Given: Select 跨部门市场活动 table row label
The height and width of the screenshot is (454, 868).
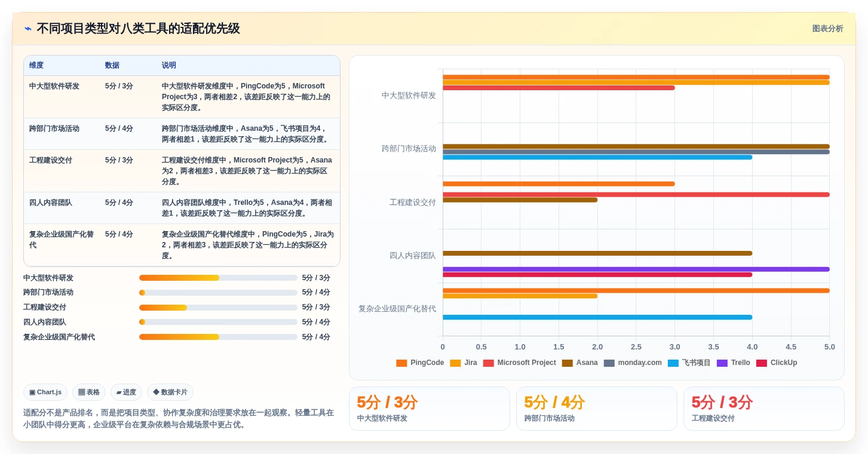Looking at the screenshot, I should point(54,128).
